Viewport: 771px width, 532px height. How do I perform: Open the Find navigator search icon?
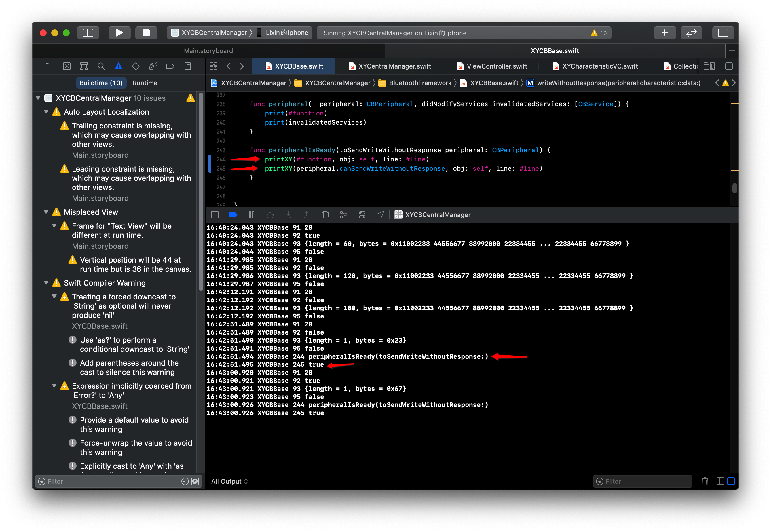coord(101,66)
